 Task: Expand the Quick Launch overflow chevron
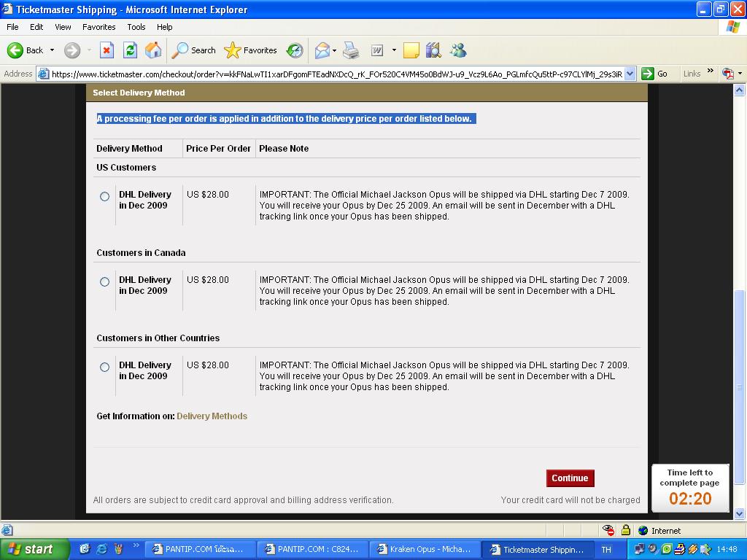pos(136,545)
